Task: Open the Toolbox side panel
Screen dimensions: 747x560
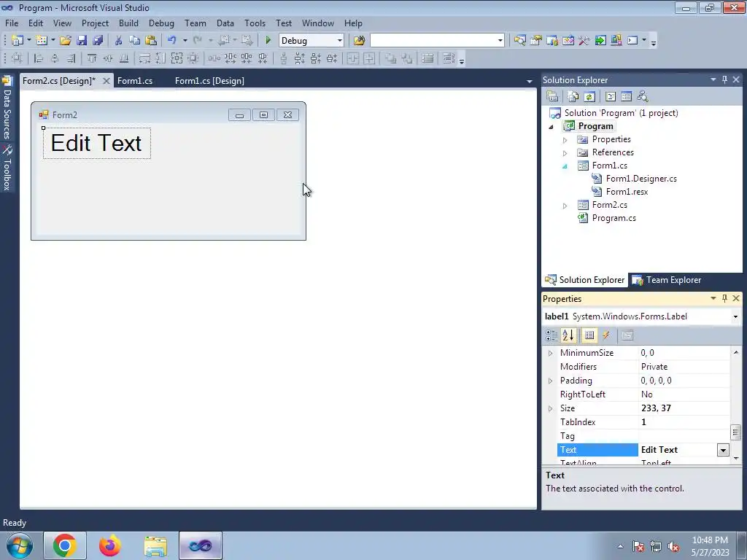Action: (x=7, y=168)
